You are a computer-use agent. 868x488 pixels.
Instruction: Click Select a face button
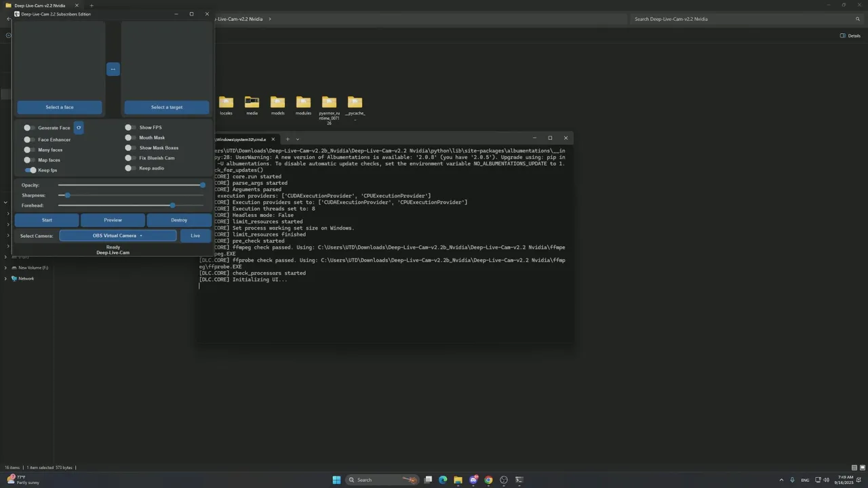[60, 107]
